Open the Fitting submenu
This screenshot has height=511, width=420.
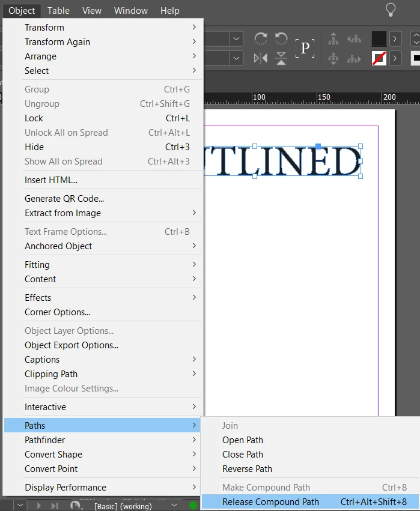[x=103, y=264]
